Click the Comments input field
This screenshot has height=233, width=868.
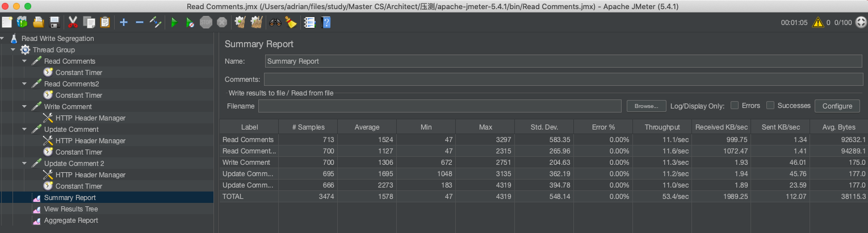563,79
